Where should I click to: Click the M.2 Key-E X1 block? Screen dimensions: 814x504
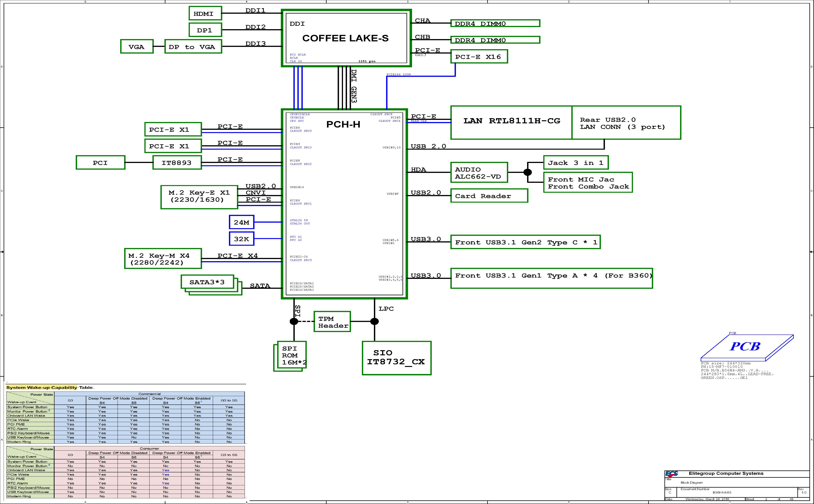[x=199, y=197]
